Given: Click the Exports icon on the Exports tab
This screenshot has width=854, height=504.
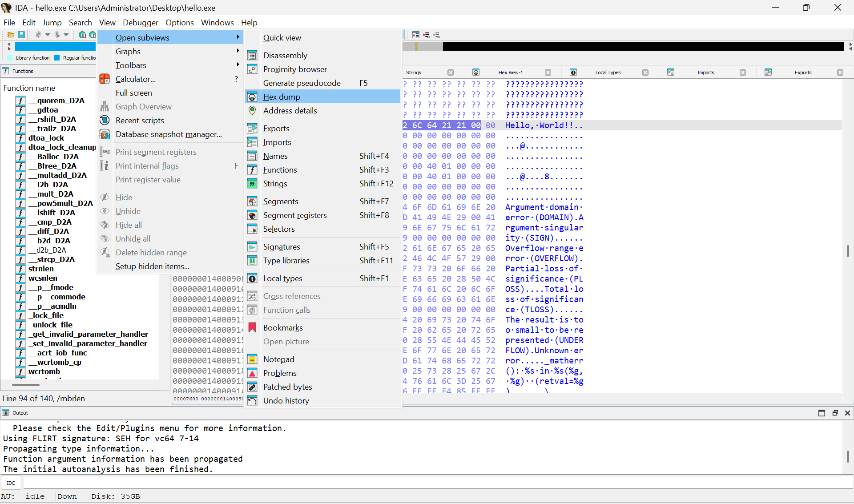Looking at the screenshot, I should [x=769, y=72].
